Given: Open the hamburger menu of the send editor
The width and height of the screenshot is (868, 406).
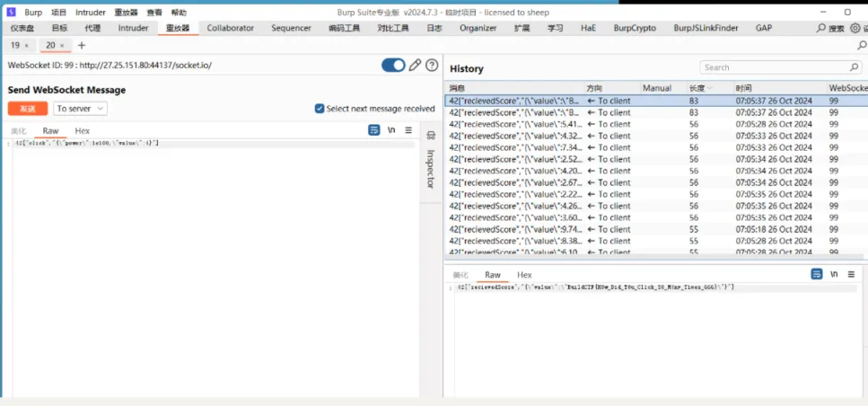Looking at the screenshot, I should click(408, 130).
